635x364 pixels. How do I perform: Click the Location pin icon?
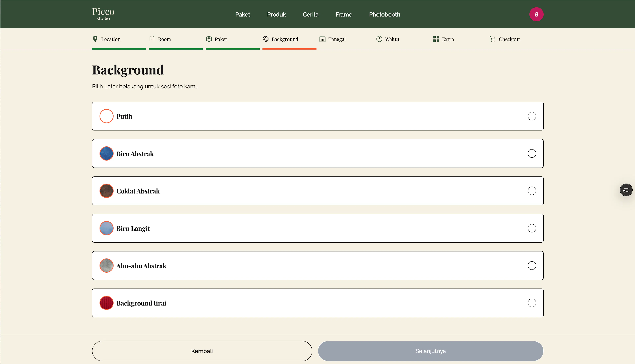(95, 39)
